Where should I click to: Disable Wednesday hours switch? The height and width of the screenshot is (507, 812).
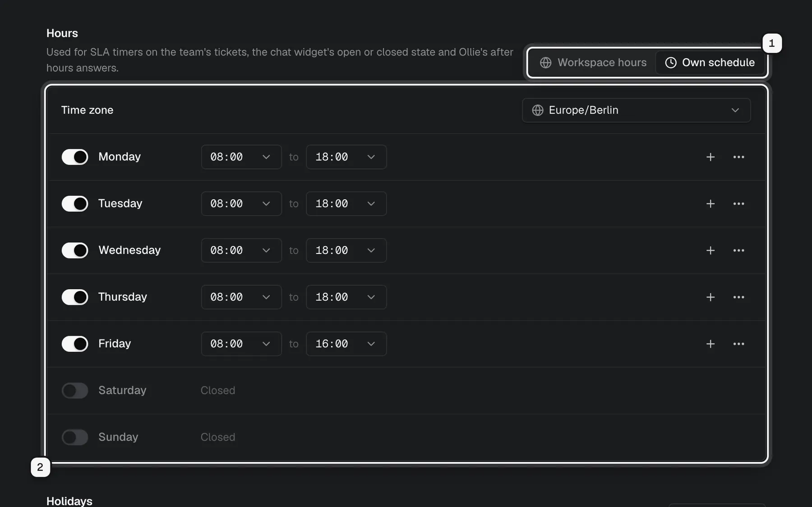(75, 250)
